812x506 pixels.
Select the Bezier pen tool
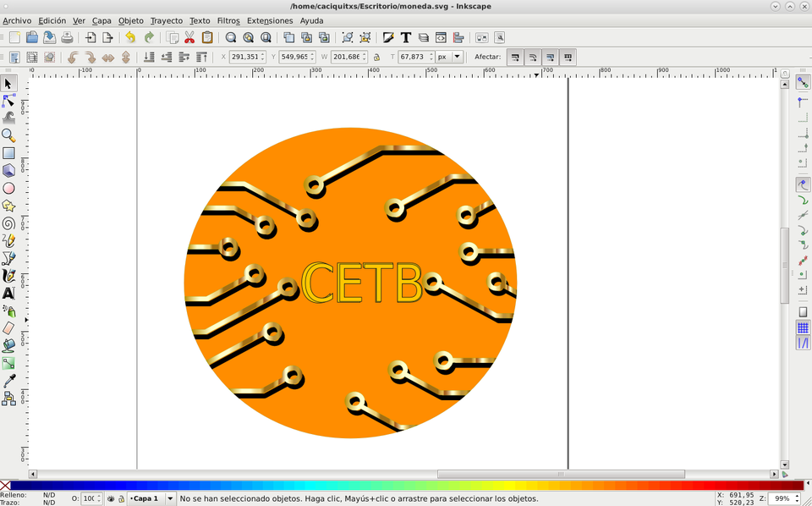point(8,258)
